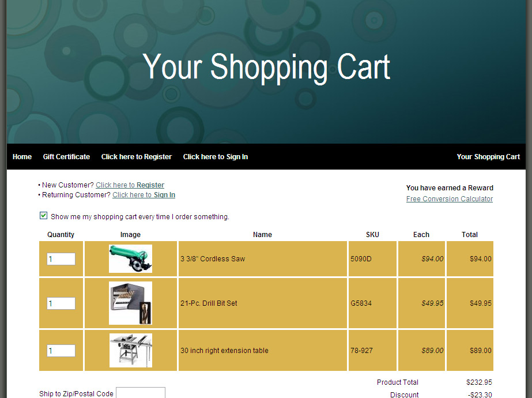Select the 21-Pc. Drill Bit Set name

coord(209,303)
